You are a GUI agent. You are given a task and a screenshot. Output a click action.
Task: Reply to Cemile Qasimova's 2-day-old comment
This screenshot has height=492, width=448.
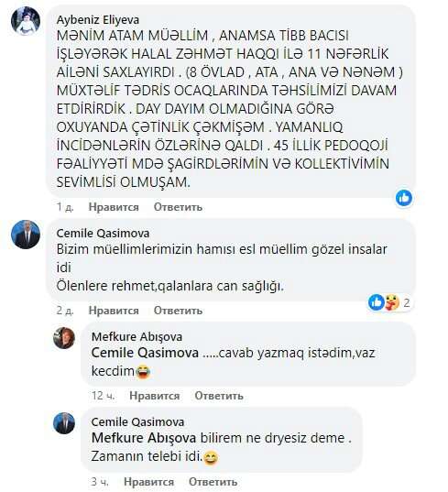178,311
